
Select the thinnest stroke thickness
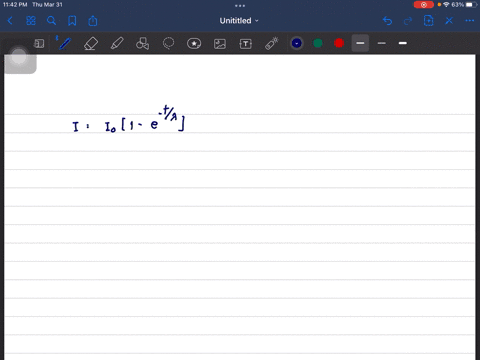coord(382,43)
